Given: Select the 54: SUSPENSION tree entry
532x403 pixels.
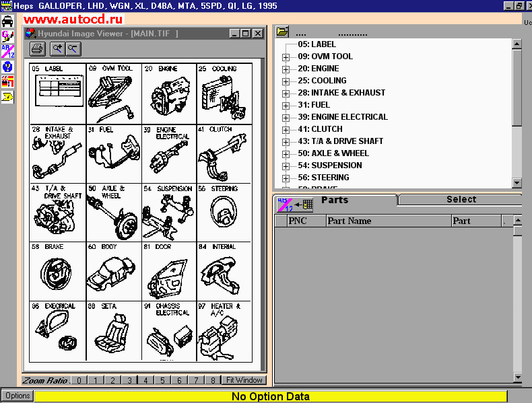Looking at the screenshot, I should pyautogui.click(x=330, y=166).
